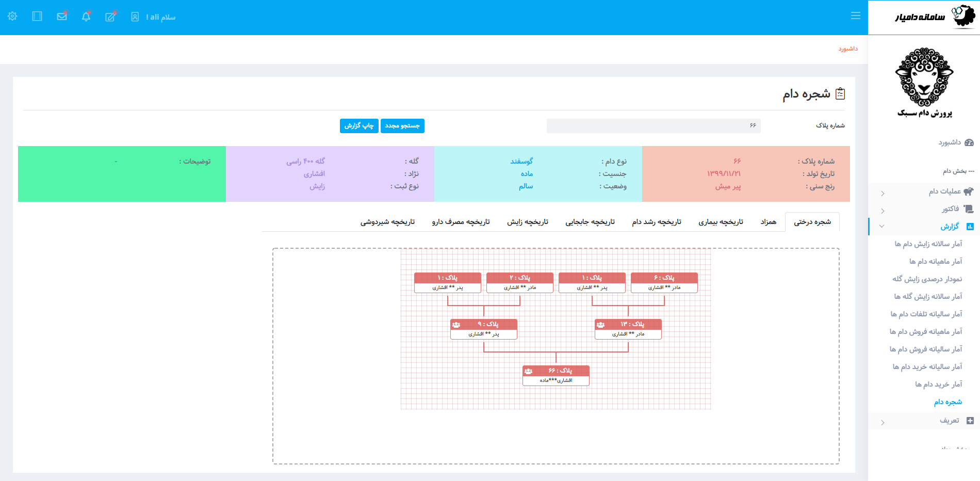Switch to the تاریخچه بیماری tab
This screenshot has height=481, width=980.
721,222
